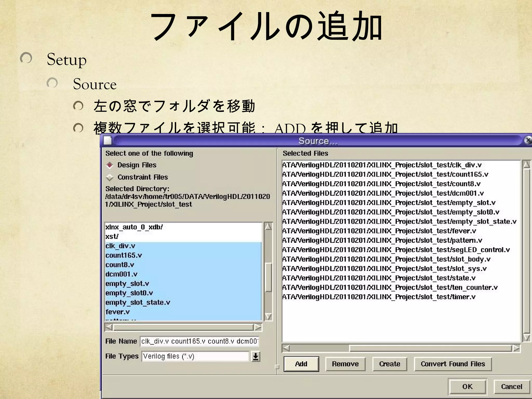Open the File Types dropdown arrow

tap(256, 357)
